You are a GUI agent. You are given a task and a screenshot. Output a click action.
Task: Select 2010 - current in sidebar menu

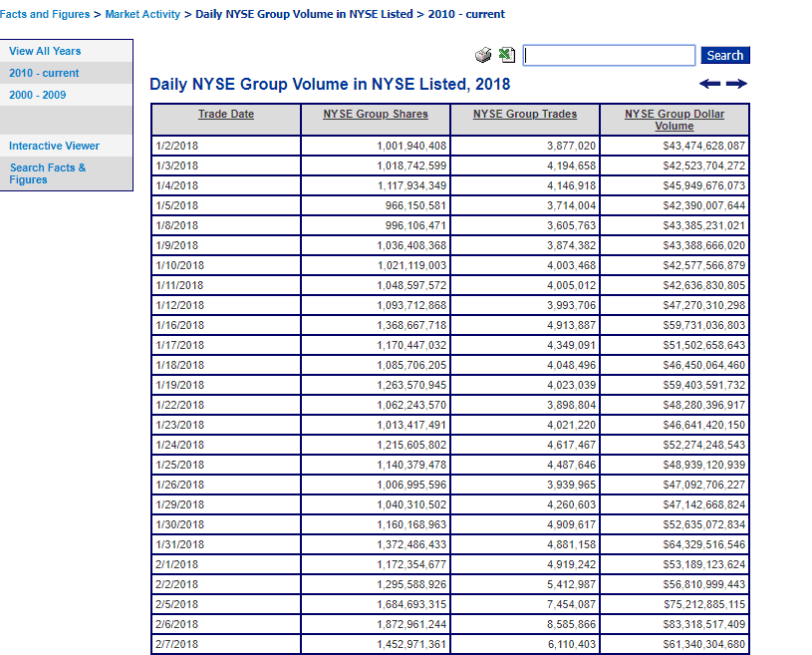(44, 73)
